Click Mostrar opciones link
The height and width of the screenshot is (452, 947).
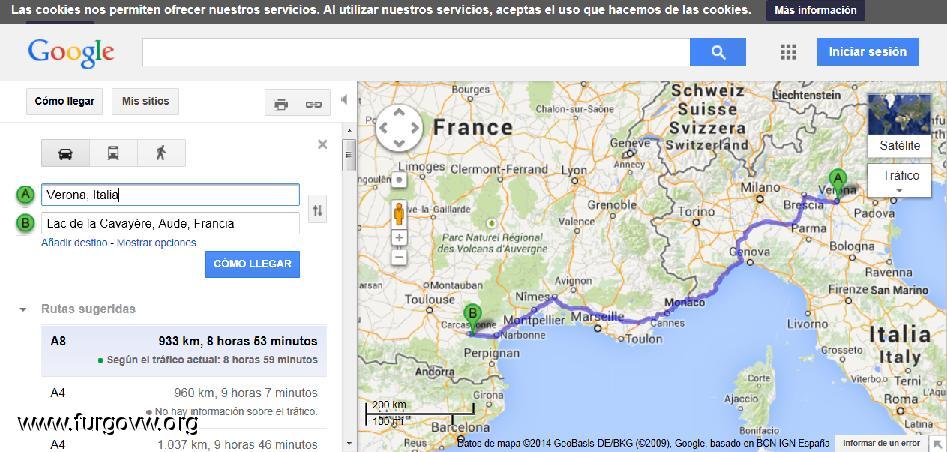[x=156, y=243]
